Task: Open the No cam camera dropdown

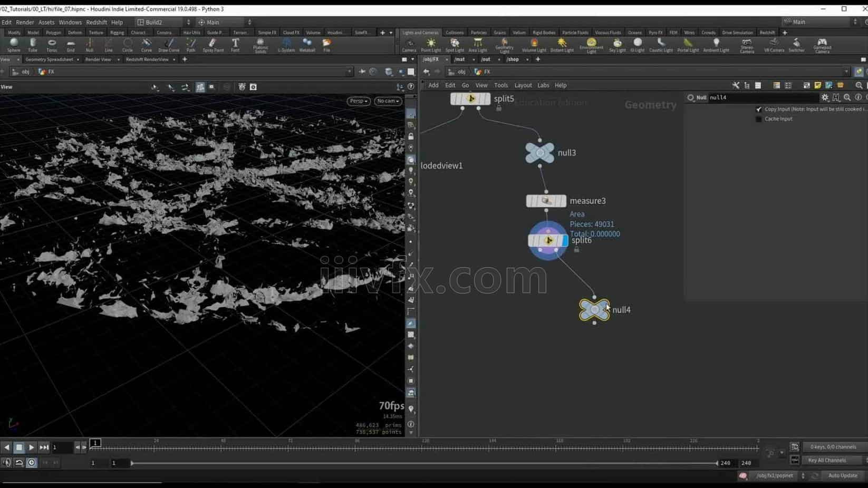Action: pos(388,101)
